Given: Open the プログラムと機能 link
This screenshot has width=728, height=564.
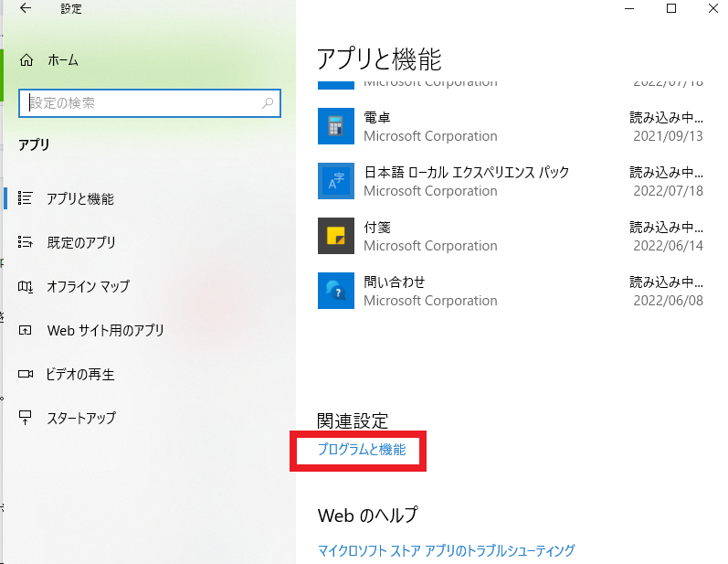Looking at the screenshot, I should 361,449.
